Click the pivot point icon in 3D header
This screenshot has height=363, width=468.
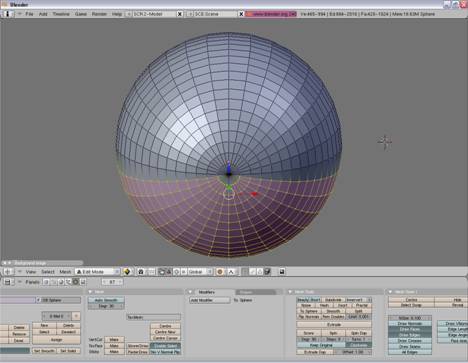(x=141, y=272)
